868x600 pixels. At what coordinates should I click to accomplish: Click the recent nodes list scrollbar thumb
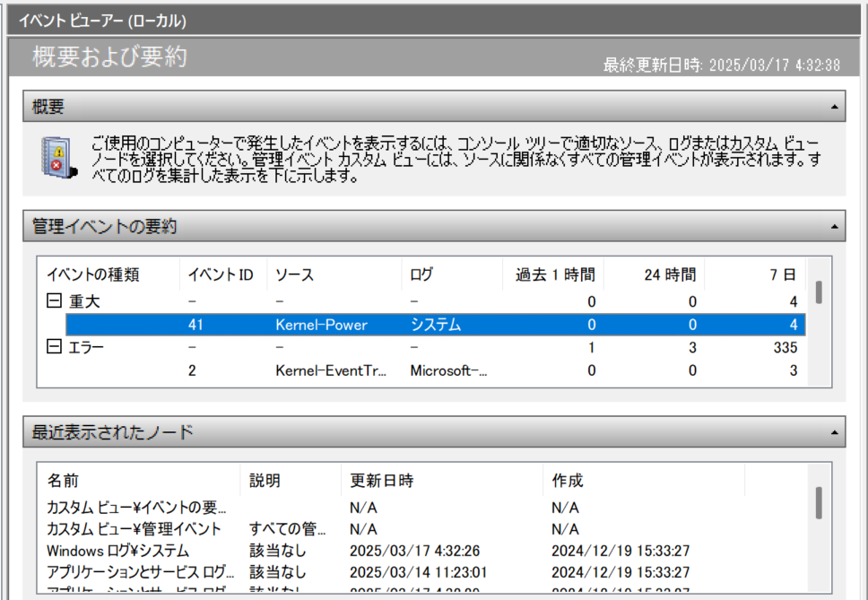(819, 502)
